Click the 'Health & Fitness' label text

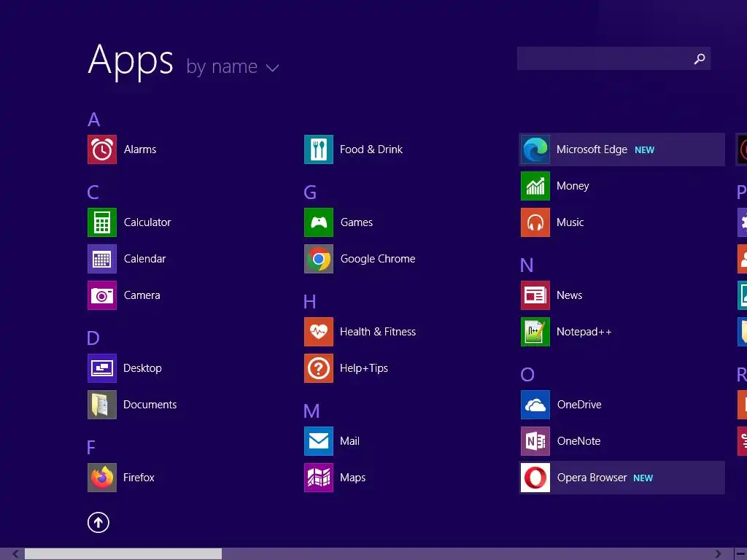[378, 332]
